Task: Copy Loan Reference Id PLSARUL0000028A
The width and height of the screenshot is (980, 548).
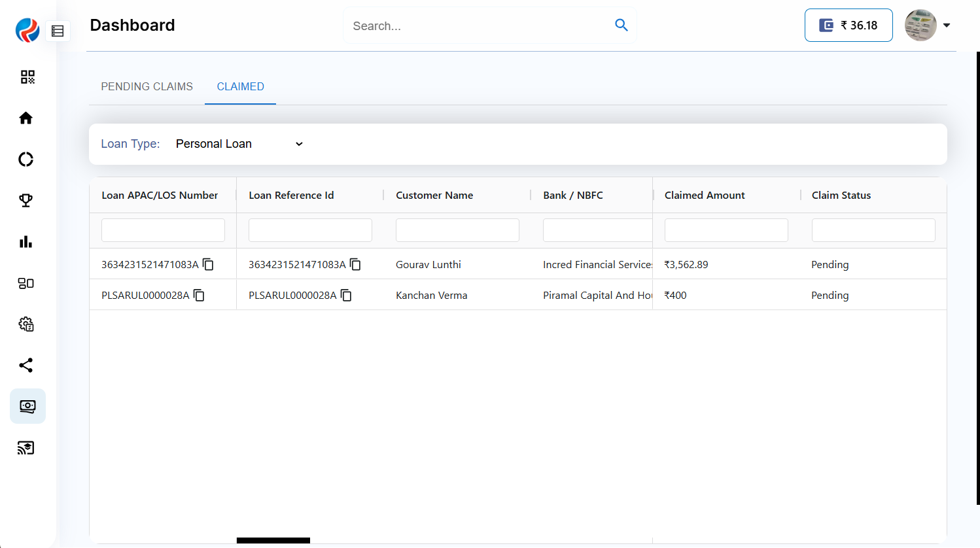Action: point(346,296)
